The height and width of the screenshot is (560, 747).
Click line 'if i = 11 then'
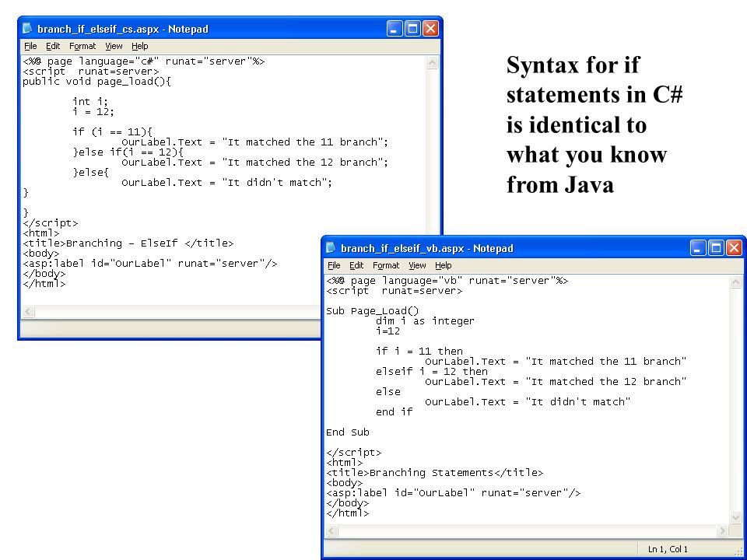coord(419,352)
